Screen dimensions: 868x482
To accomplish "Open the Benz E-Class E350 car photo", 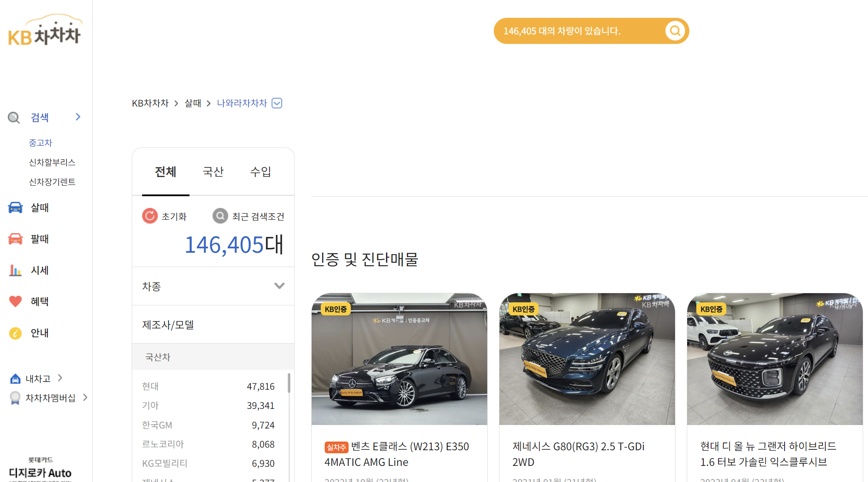I will pos(399,359).
